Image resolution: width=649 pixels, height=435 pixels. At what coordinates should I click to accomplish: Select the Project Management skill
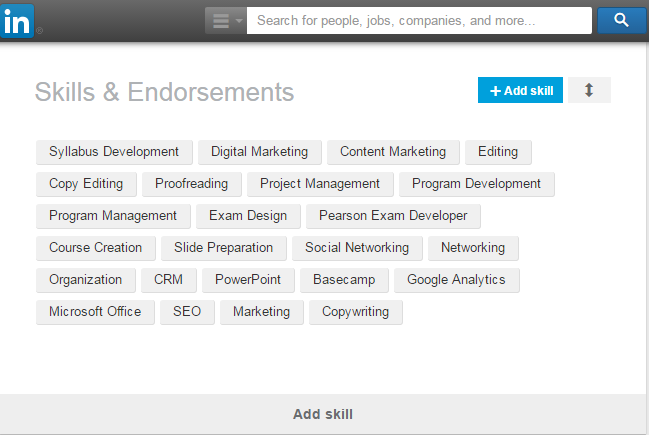(x=320, y=184)
